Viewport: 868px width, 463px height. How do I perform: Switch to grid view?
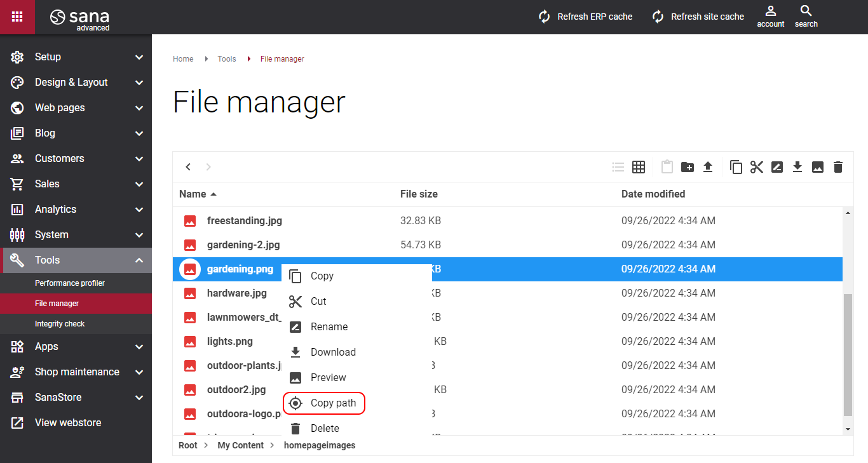[639, 167]
